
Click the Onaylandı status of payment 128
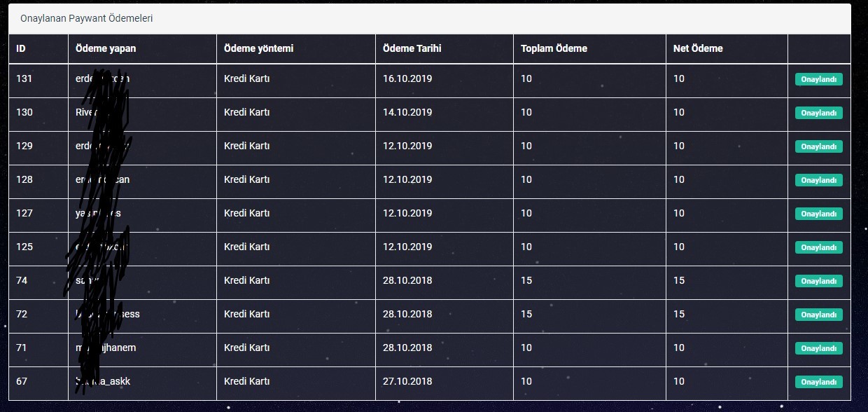click(818, 180)
